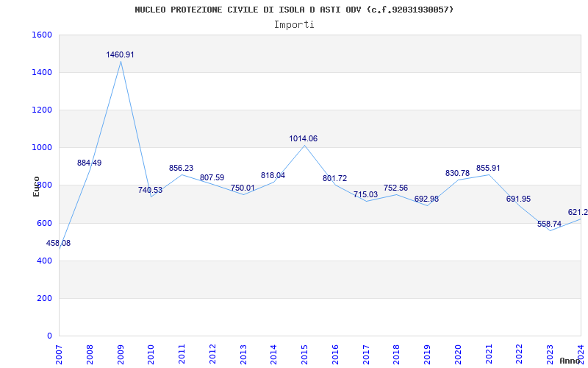Select the 801.72 value label
Image resolution: width=588 pixels, height=368 pixels.
pos(334,179)
